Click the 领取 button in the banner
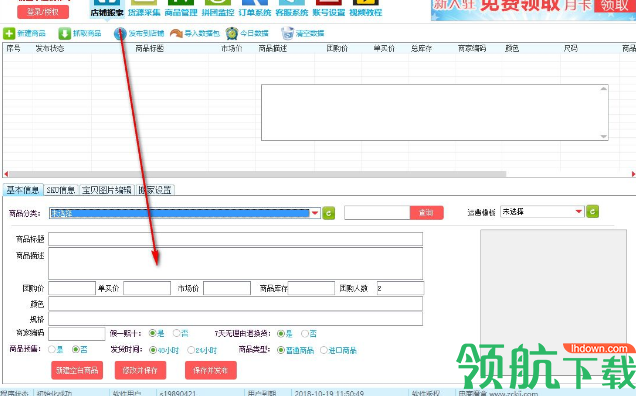The height and width of the screenshot is (396, 636). [x=615, y=5]
